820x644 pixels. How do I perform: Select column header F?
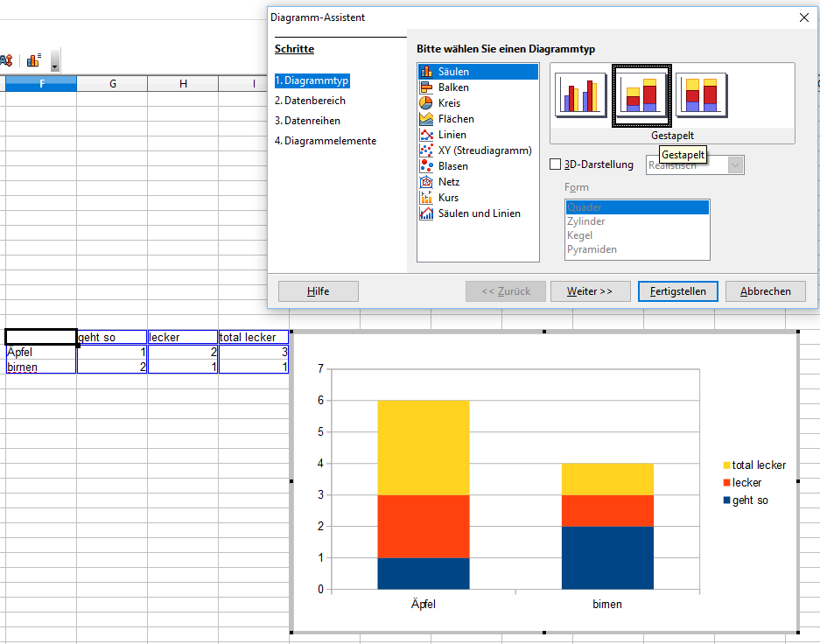[x=41, y=84]
